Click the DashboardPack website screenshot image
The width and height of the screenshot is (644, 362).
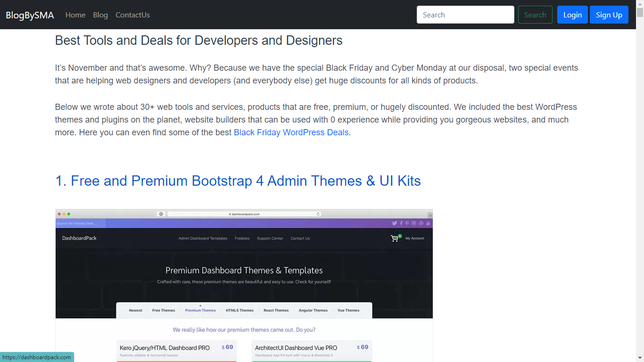pyautogui.click(x=244, y=286)
